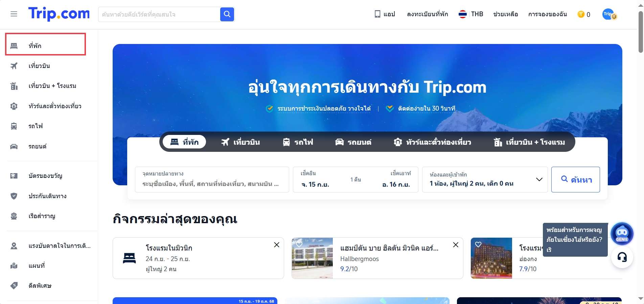This screenshot has width=644, height=304.
Task: Click the scrollbar down arrow
Action: (x=641, y=299)
